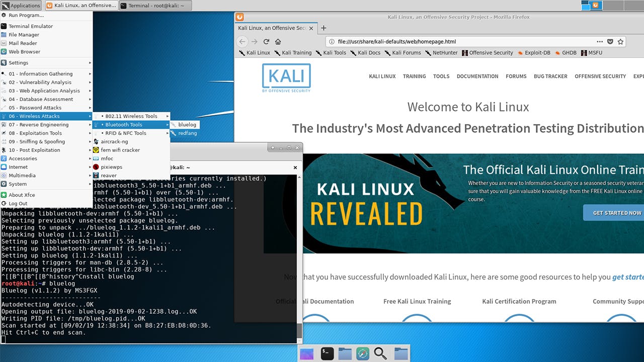
Task: Switch to Firefox window in taskbar
Action: click(81, 6)
